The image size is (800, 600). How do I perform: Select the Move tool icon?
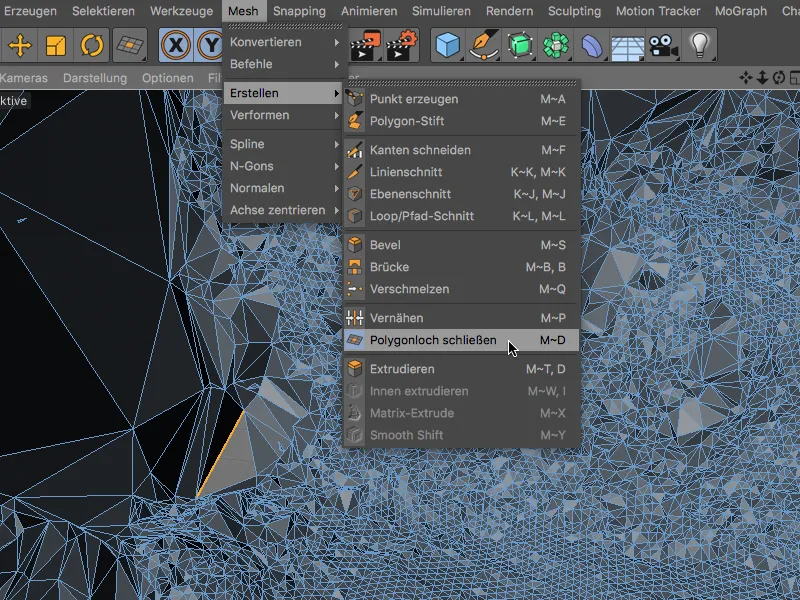(19, 45)
